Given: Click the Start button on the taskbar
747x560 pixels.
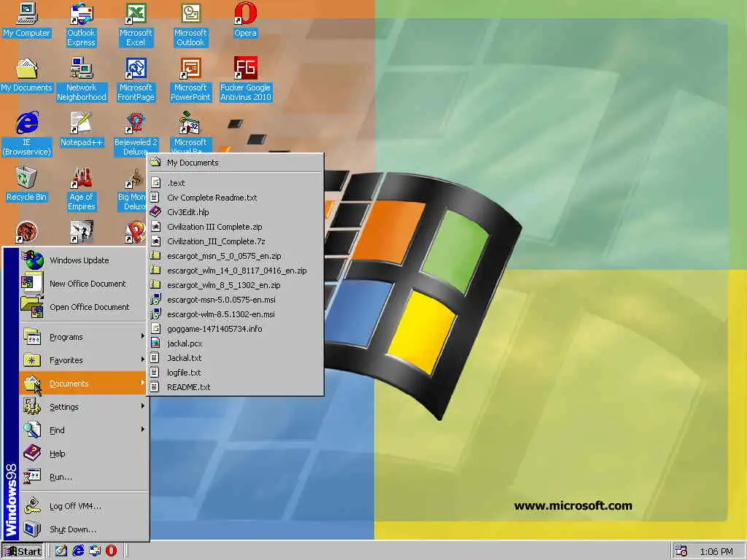Looking at the screenshot, I should coord(23,551).
